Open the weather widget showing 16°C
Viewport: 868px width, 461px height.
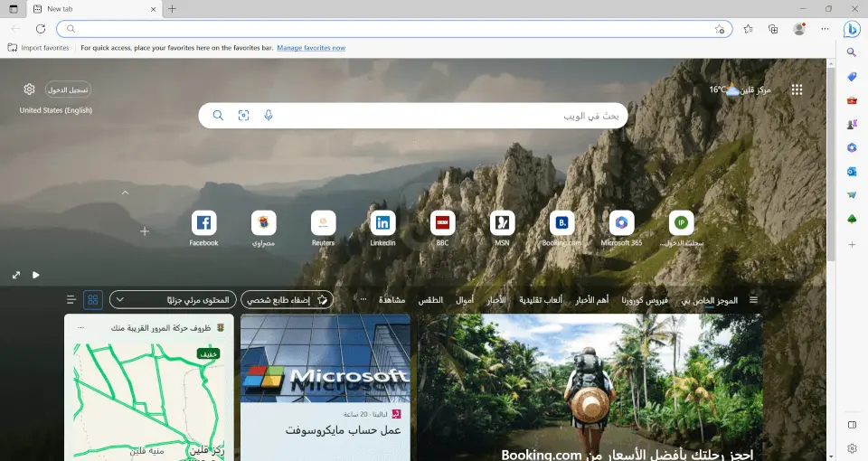coord(740,89)
